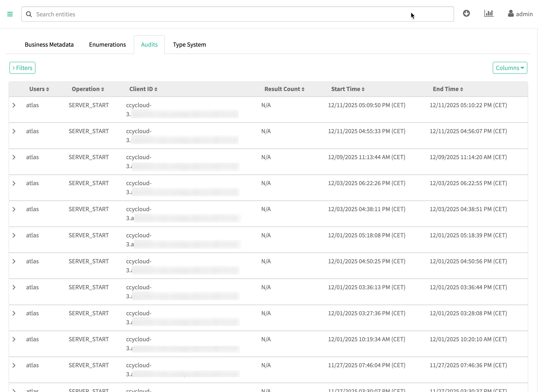
Task: Expand audit row started 11/27/2025 07:46:04 PM
Action: [14, 365]
